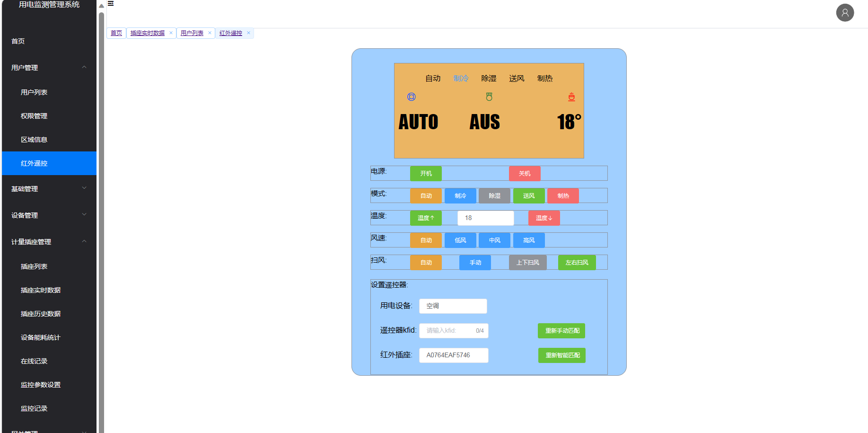
Task: Set sweep to 自动 in 扫风 row
Action: [x=426, y=263]
